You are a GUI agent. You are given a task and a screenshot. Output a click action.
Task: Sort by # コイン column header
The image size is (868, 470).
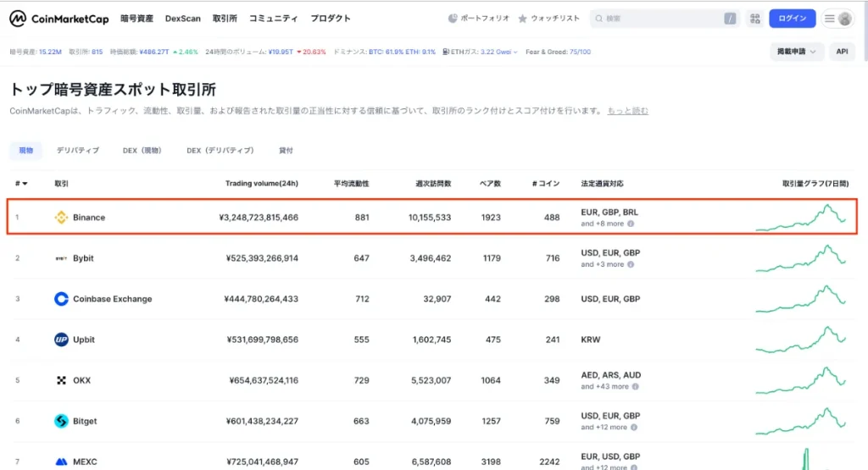tap(546, 184)
